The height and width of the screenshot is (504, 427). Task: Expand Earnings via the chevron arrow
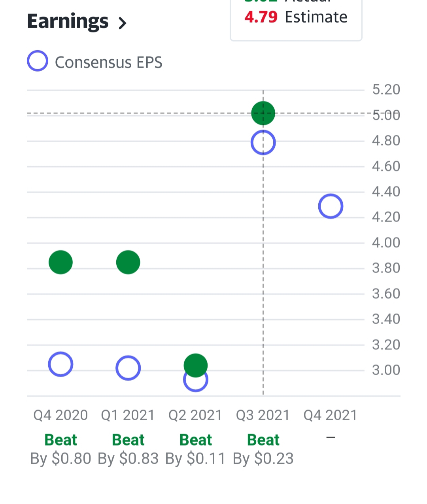click(123, 23)
